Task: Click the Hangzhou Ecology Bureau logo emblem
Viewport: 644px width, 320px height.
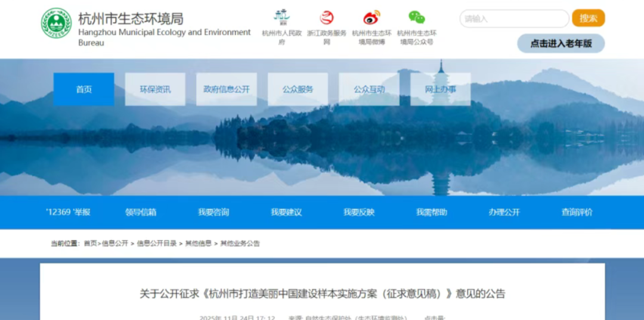Action: click(56, 23)
